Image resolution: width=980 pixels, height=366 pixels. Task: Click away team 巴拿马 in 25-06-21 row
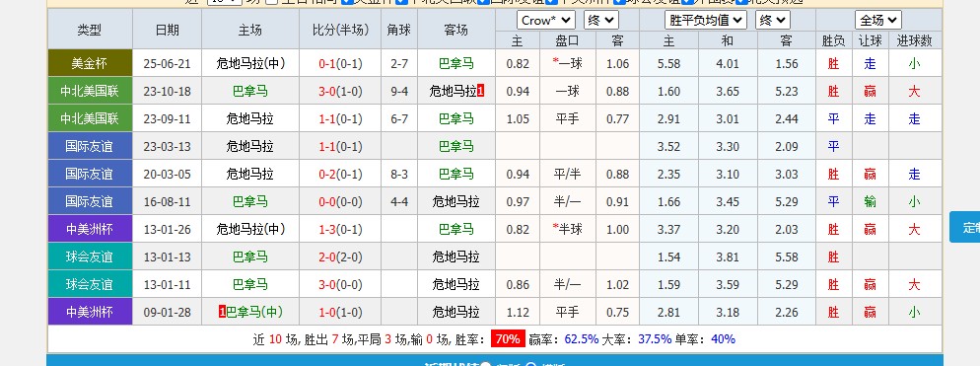456,64
